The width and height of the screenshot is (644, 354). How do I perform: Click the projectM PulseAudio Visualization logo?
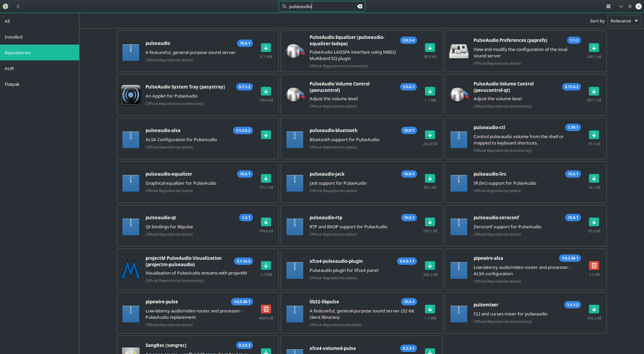pyautogui.click(x=131, y=269)
